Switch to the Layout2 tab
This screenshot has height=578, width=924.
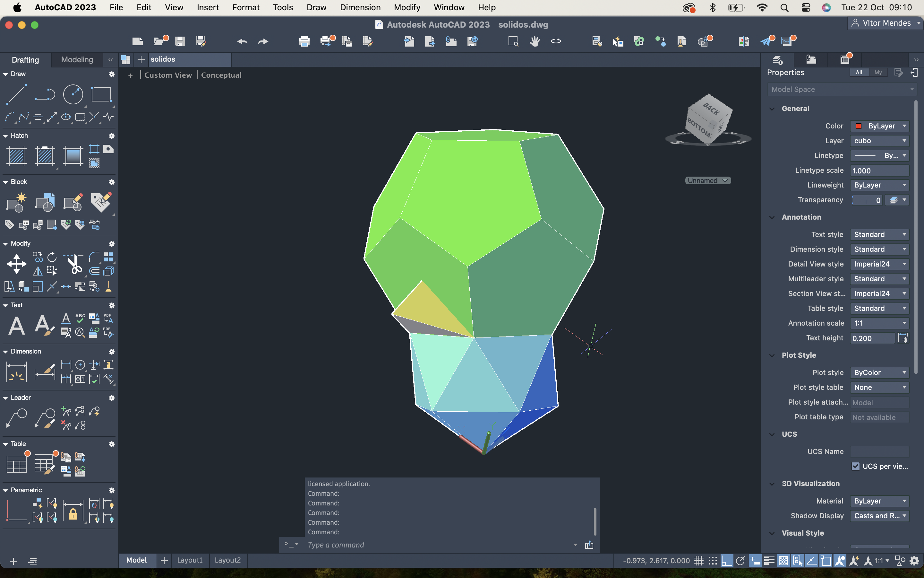pyautogui.click(x=227, y=560)
